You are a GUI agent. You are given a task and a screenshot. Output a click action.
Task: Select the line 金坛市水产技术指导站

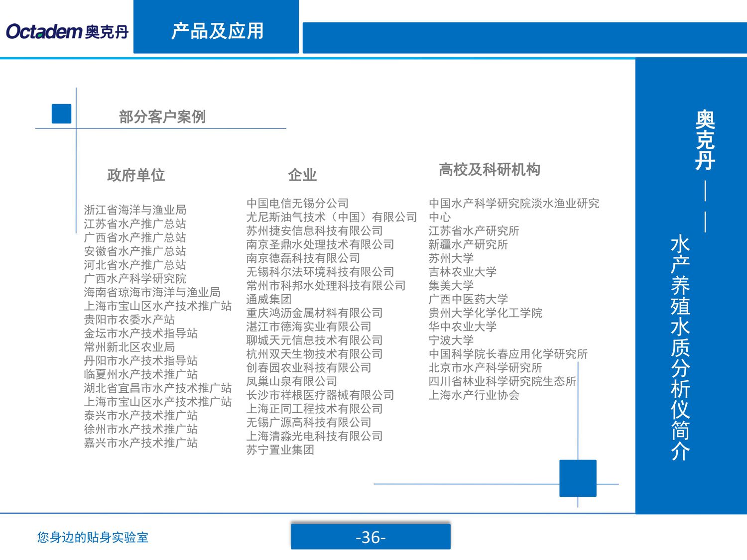[x=141, y=334]
